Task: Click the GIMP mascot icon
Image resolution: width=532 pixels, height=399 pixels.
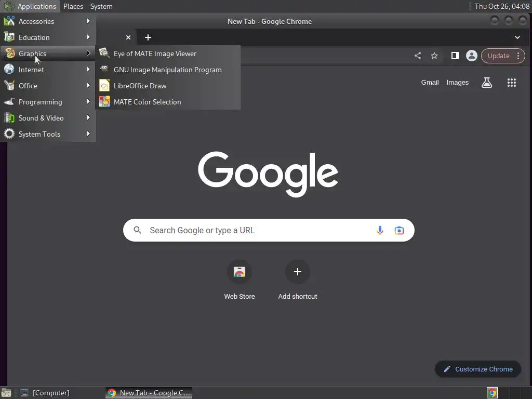Action: [x=104, y=69]
